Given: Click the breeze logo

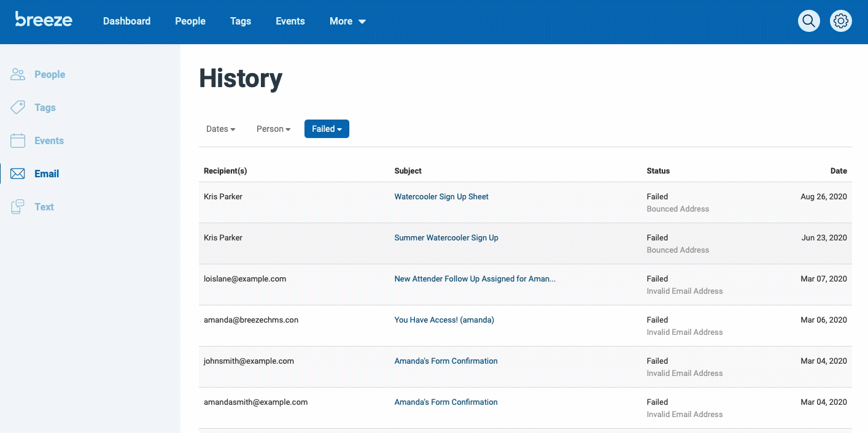Looking at the screenshot, I should click(44, 20).
